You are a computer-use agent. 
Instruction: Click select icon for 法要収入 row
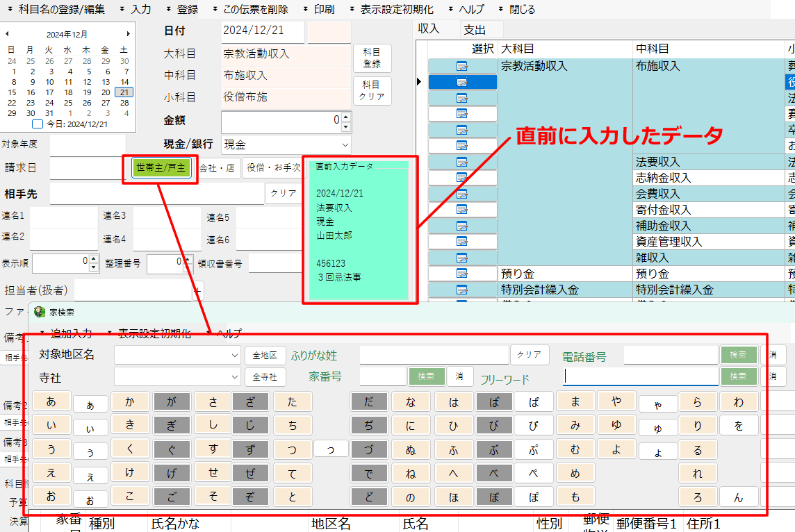(462, 162)
